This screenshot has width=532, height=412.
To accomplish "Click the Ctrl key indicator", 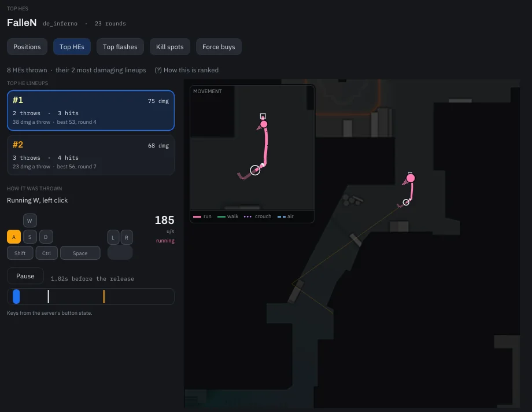I will click(46, 253).
